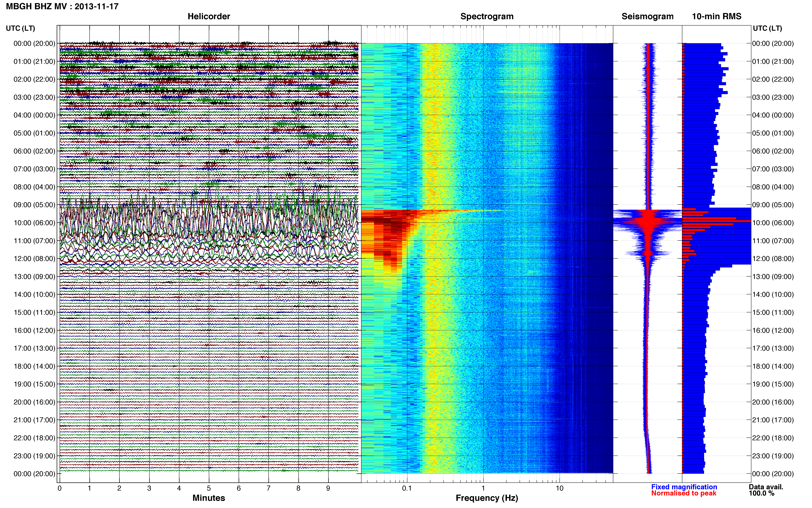Click the right 'UTC (LT)' axis label

(x=767, y=28)
